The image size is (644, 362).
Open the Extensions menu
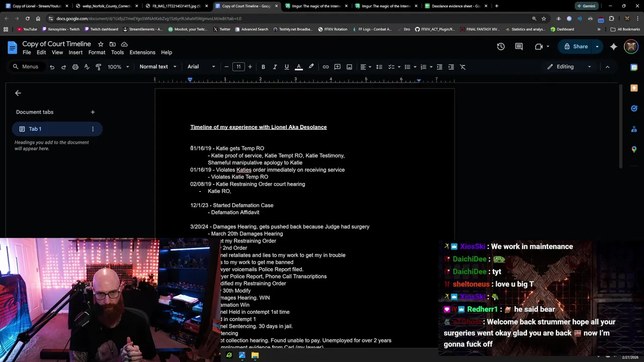point(142,52)
